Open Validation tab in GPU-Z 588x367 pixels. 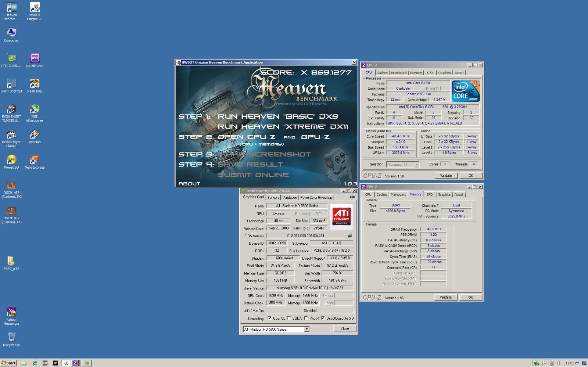point(290,198)
